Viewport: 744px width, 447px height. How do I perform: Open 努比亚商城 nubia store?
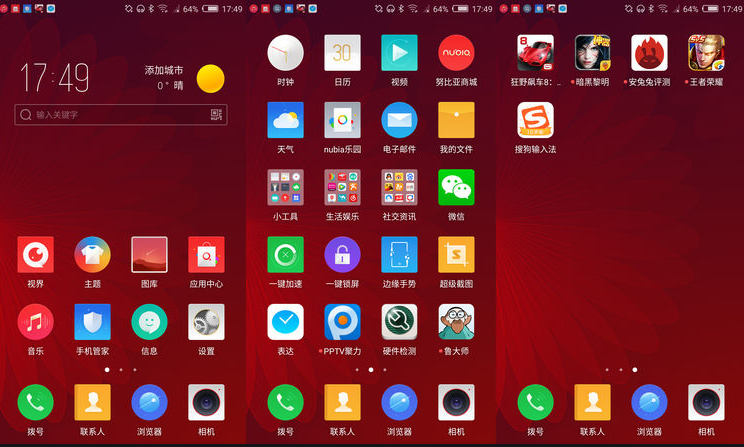coord(456,53)
